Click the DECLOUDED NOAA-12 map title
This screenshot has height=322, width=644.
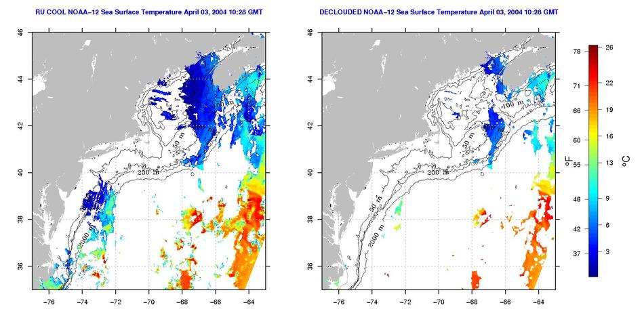[x=439, y=13]
